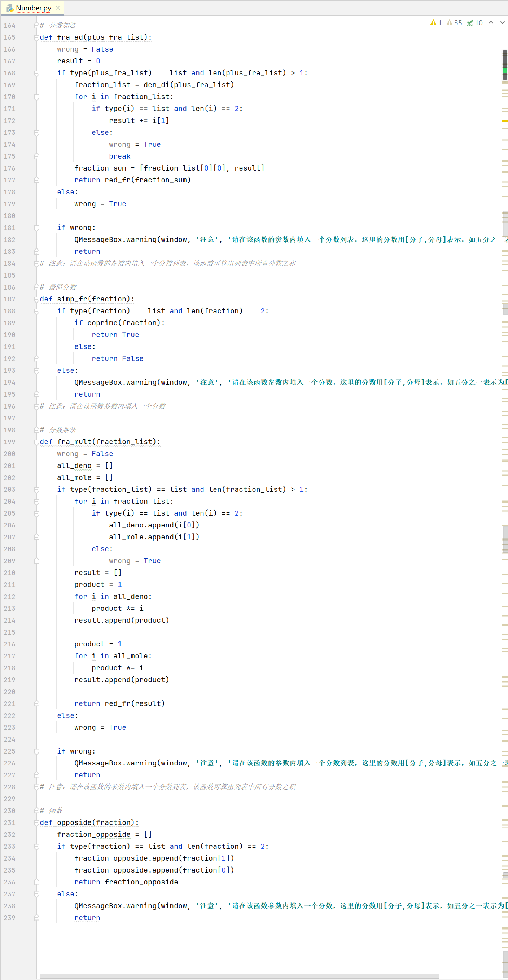Collapse the else block fold at line 173
The width and height of the screenshot is (508, 980).
[x=36, y=133]
